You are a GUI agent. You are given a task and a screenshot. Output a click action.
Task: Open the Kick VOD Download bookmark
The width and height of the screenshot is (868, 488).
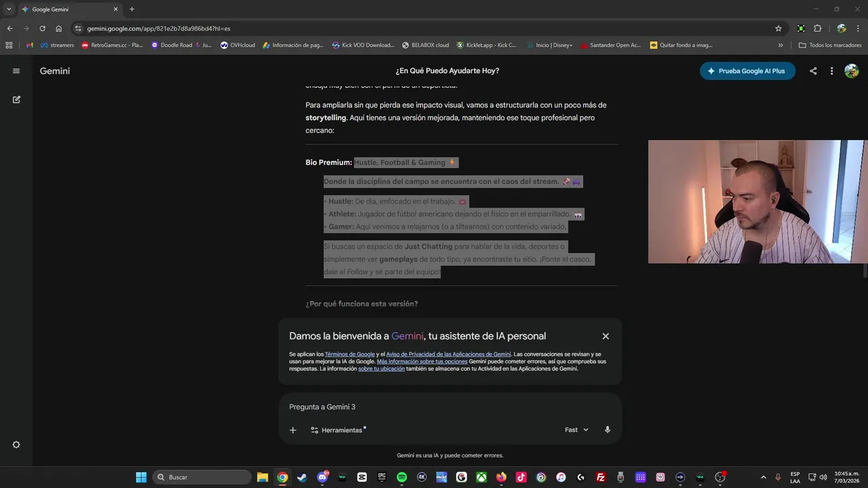tap(363, 45)
